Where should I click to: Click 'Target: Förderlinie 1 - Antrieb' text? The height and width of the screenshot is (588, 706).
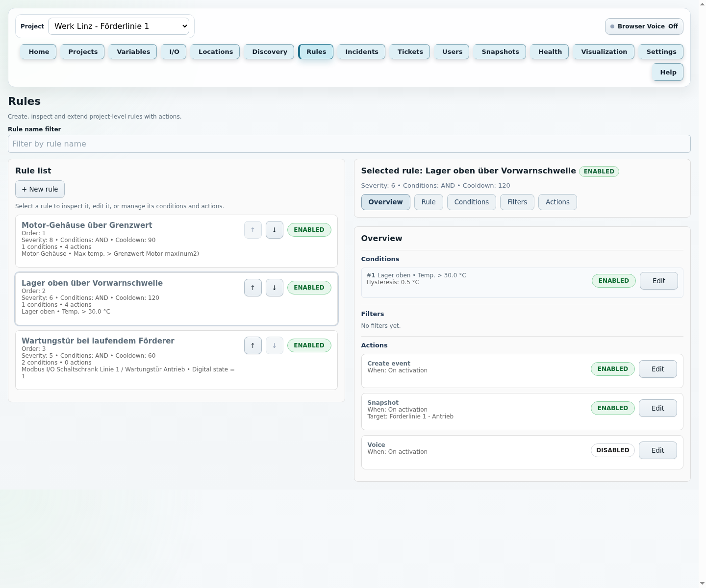click(x=410, y=416)
